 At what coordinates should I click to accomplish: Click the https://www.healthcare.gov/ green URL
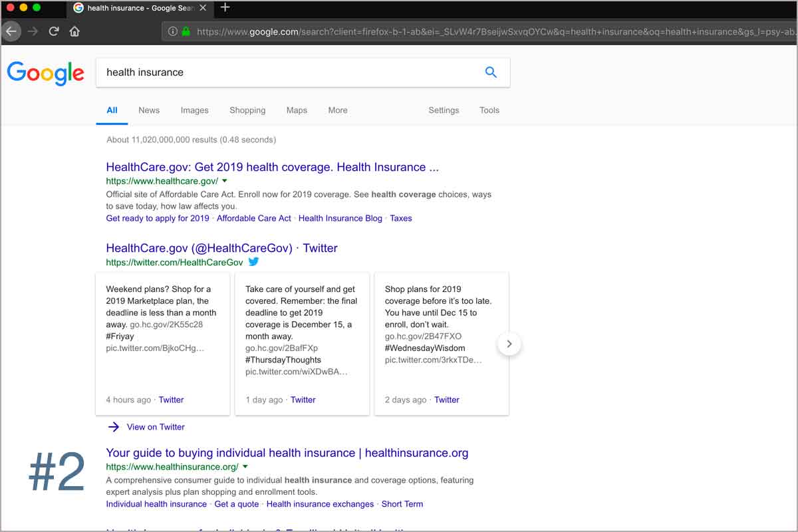point(162,181)
